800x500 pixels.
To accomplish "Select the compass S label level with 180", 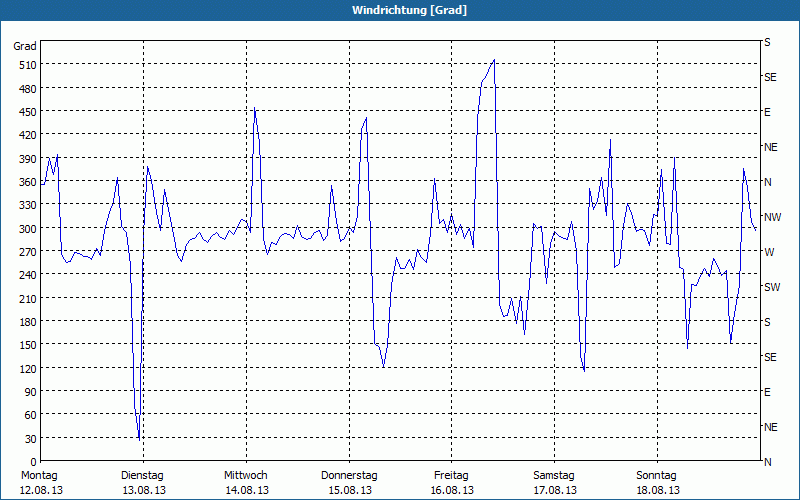I will click(x=767, y=322).
